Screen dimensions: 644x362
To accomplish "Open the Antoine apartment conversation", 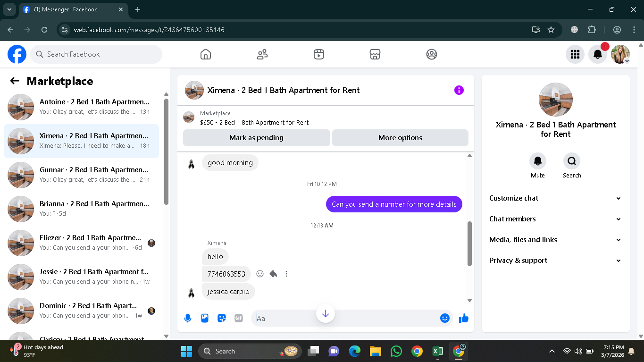I will coord(81,107).
